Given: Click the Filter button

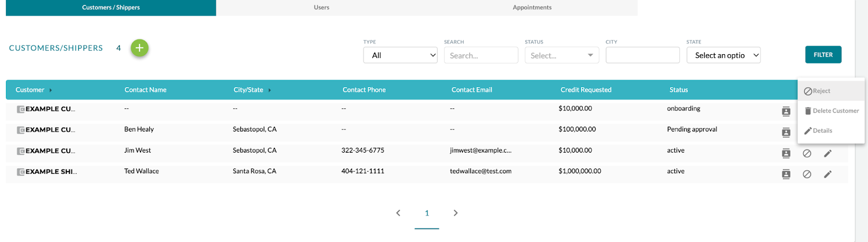Looking at the screenshot, I should point(823,55).
